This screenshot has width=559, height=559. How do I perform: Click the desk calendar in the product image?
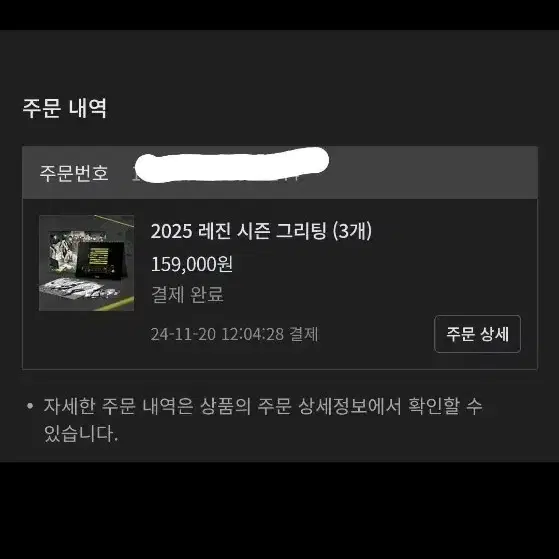(x=101, y=260)
